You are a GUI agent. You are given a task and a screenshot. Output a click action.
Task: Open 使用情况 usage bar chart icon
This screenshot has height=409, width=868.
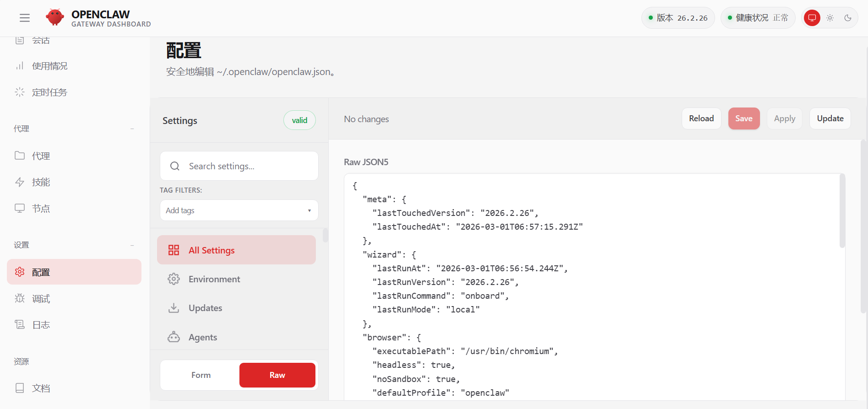pyautogui.click(x=20, y=66)
